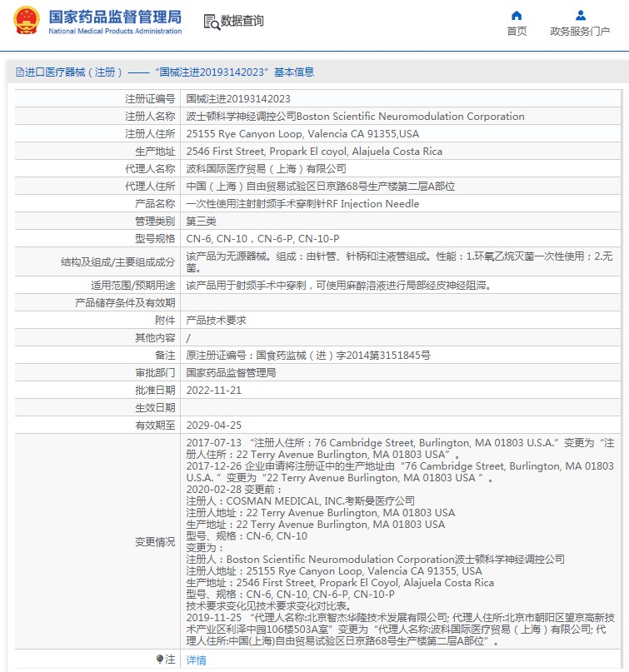
Task: Click the bulb icon beside 注
Action: pyautogui.click(x=159, y=659)
